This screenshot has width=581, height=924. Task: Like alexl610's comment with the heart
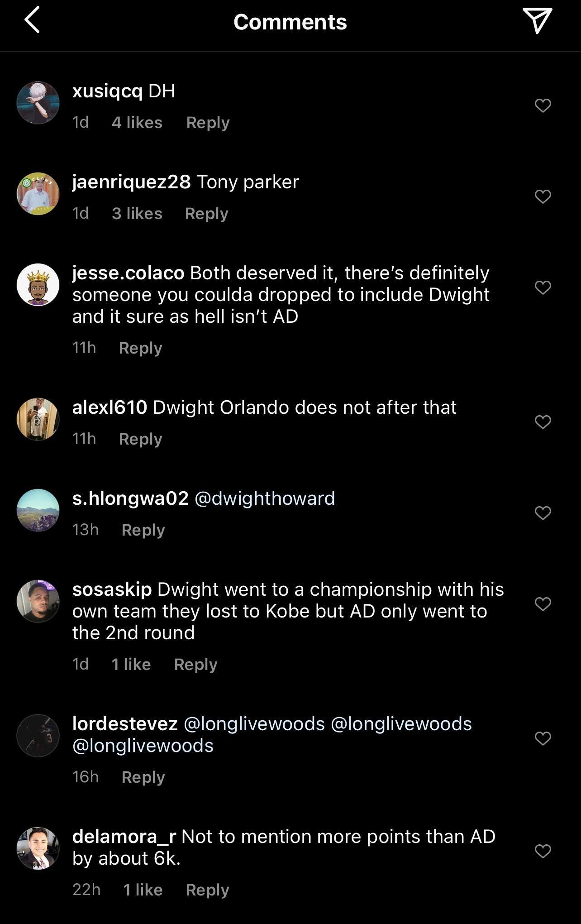point(543,422)
